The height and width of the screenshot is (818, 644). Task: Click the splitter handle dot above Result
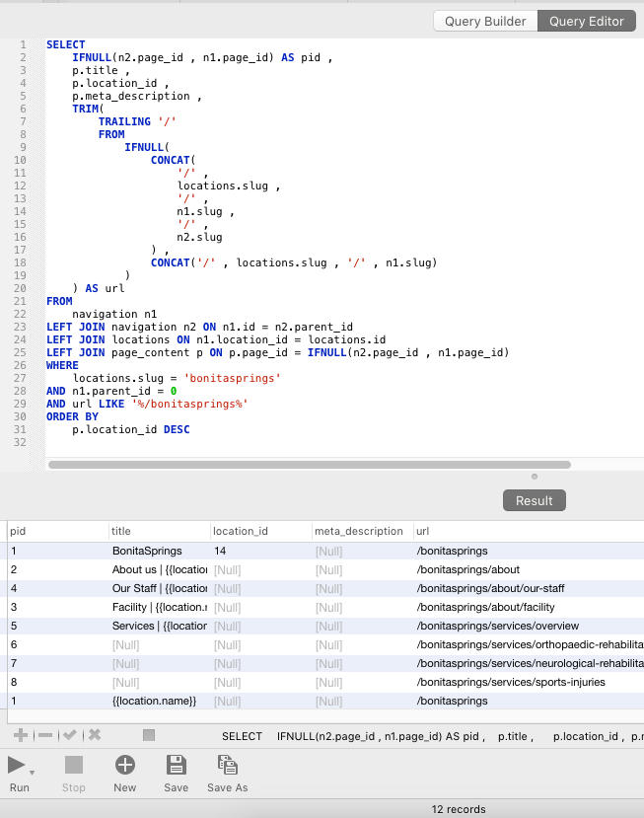click(x=534, y=477)
